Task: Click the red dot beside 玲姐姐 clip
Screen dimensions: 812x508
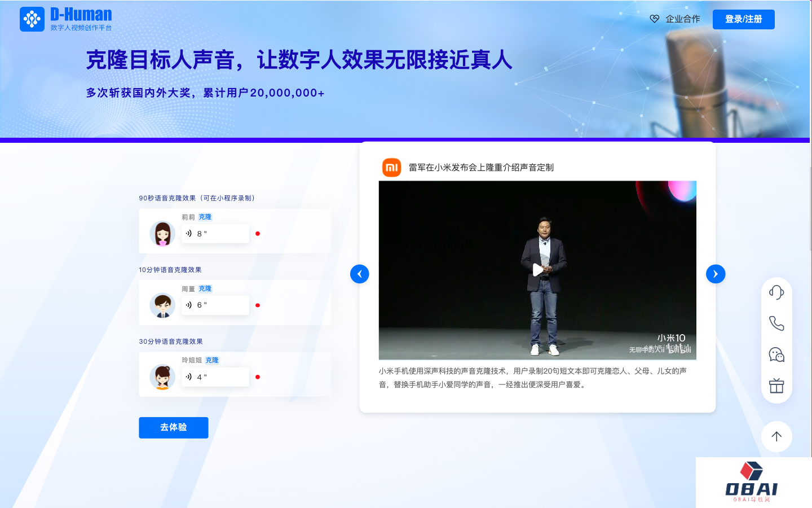Action: tap(258, 377)
